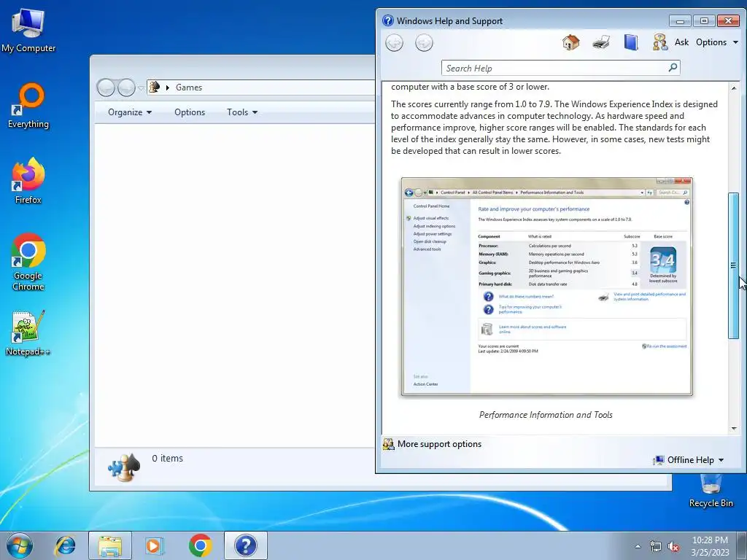Click Help scrollbar down arrow
Viewport: 747px width, 560px height.
[x=734, y=429]
